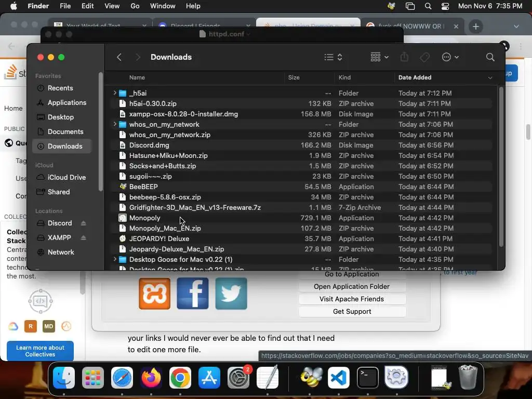Sort by the Name column
This screenshot has height=399, width=532.
137,78
